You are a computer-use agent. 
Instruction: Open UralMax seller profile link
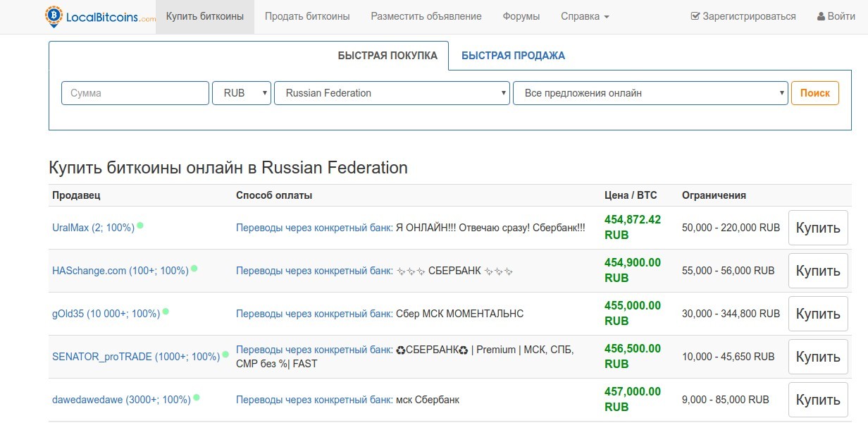pos(93,228)
